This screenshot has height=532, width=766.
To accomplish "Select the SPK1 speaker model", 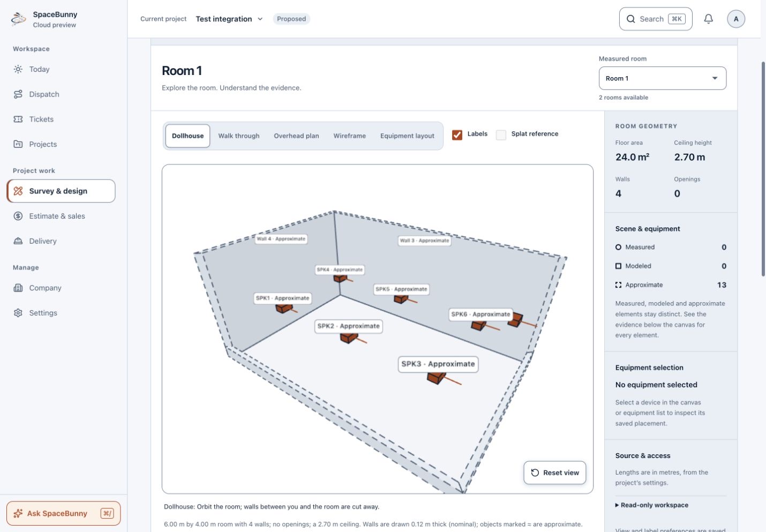I will [x=284, y=309].
